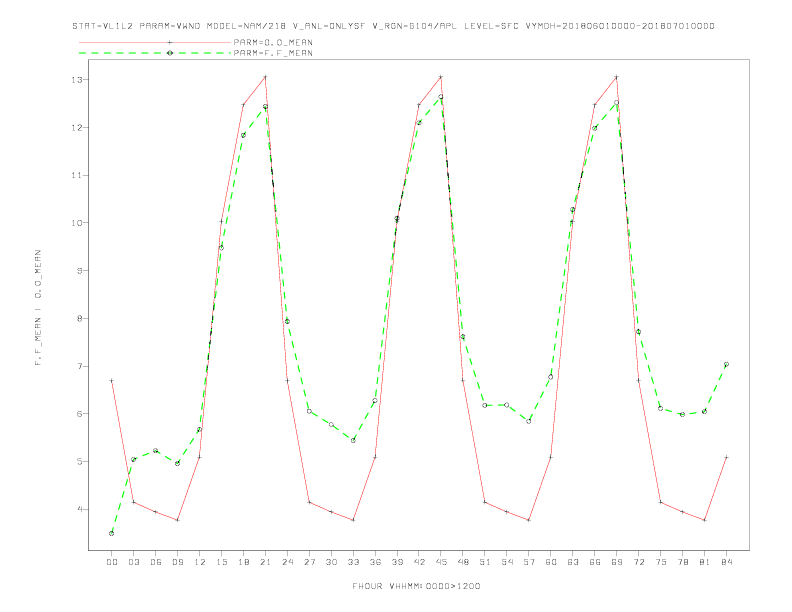Click the vertical axis title F.F_MEAN | O.O_MEAN
This screenshot has width=792, height=612.
[x=38, y=308]
